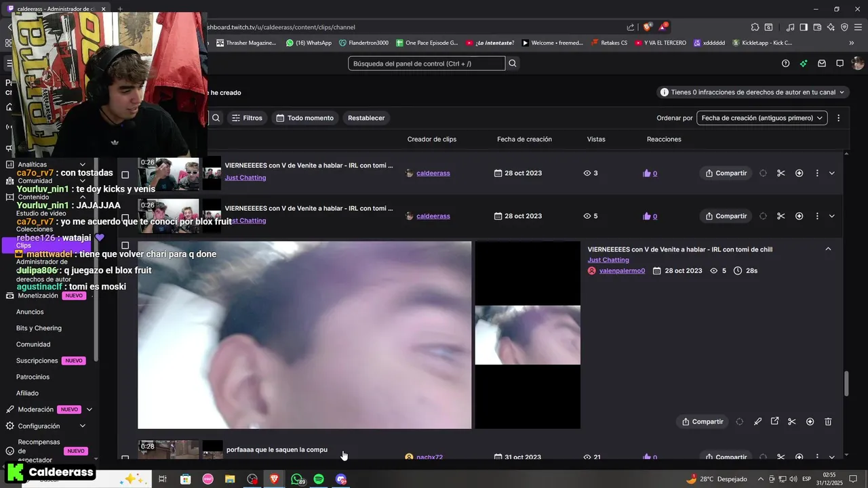The image size is (868, 488).
Task: Open the valenpalermo0 creator link
Action: (622, 270)
